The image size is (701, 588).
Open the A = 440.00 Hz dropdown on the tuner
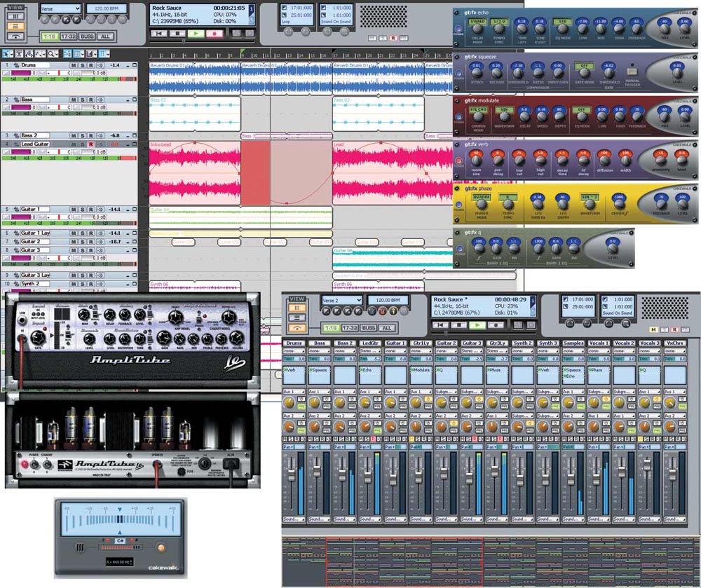[119, 562]
